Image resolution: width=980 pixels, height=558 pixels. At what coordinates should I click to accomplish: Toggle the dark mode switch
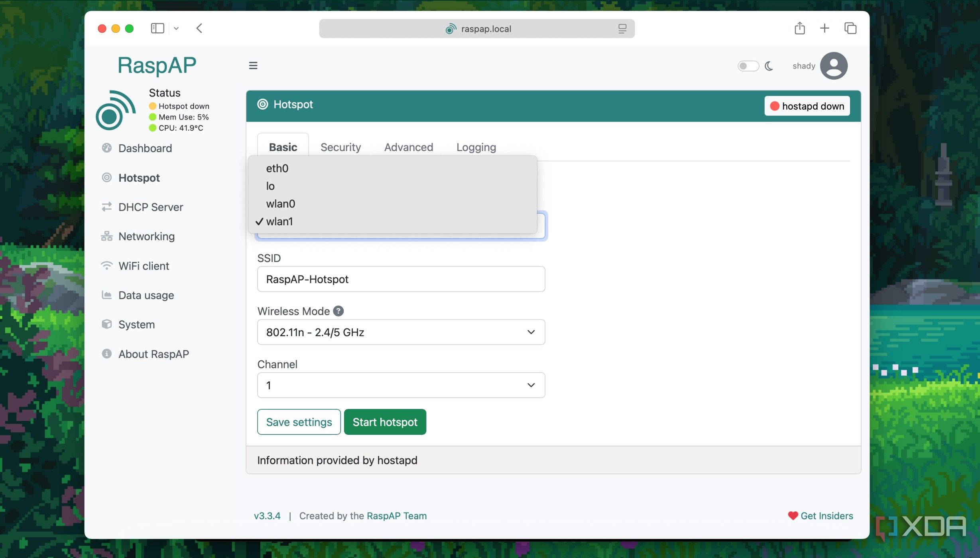748,66
